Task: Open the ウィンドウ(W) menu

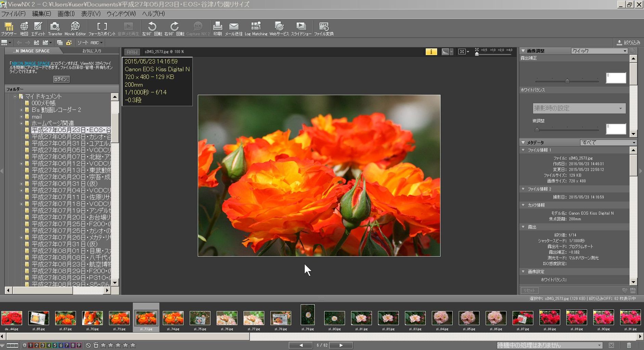Action: coord(121,14)
